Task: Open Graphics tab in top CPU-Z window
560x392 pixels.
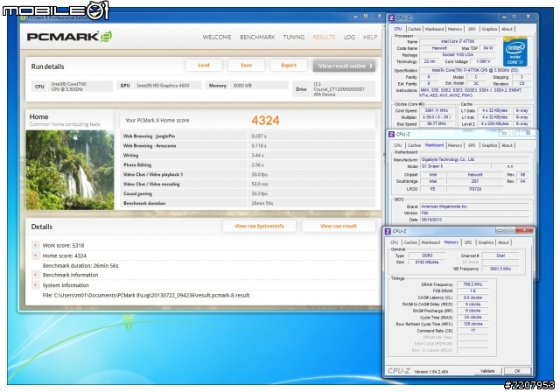Action: (489, 29)
